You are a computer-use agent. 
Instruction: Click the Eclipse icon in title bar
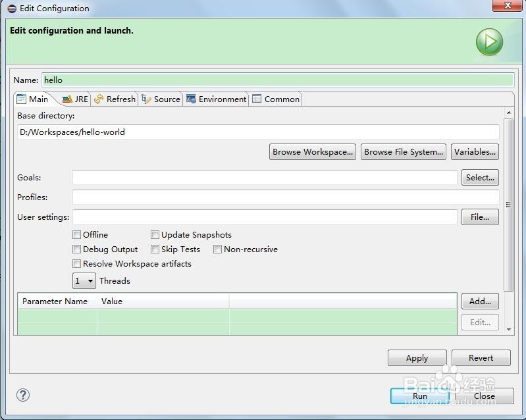[12, 9]
